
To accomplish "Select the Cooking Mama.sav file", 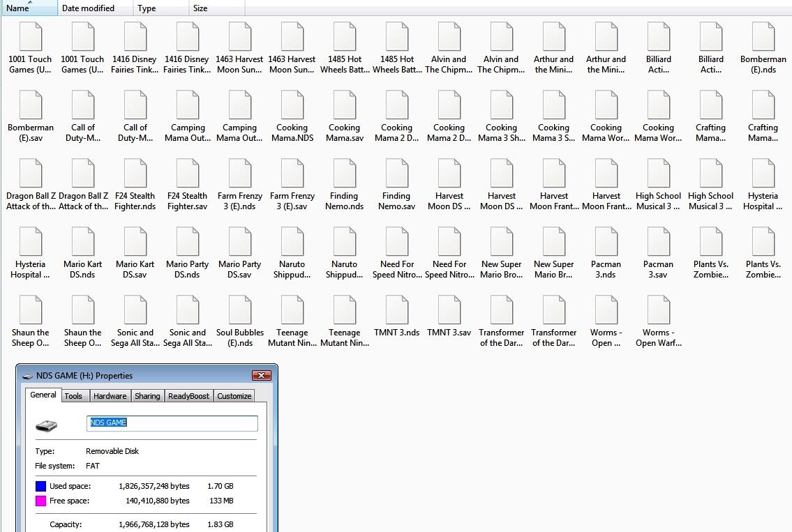I will click(345, 116).
